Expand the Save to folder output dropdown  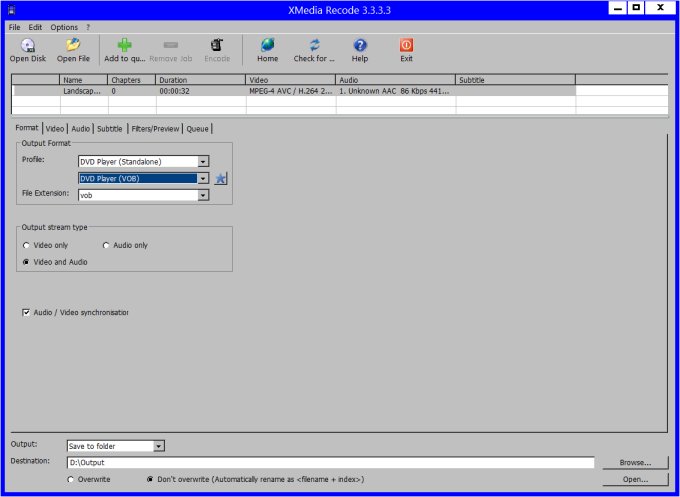(x=159, y=446)
